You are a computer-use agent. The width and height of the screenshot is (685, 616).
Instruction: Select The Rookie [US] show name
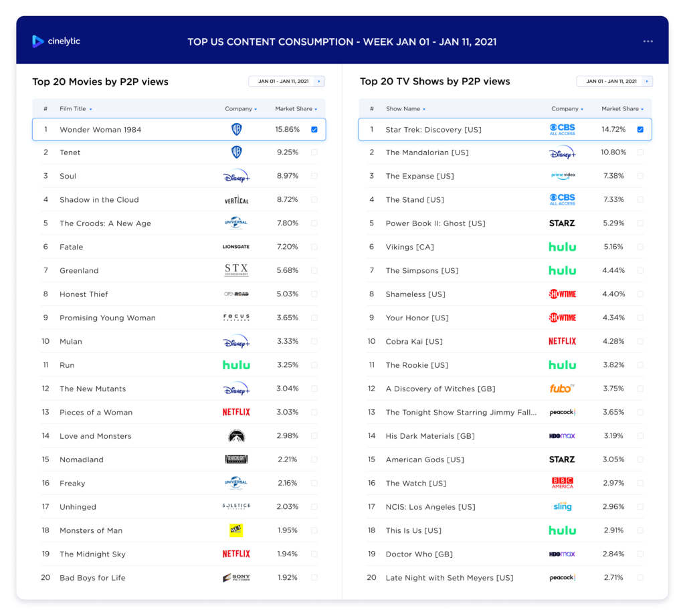417,365
